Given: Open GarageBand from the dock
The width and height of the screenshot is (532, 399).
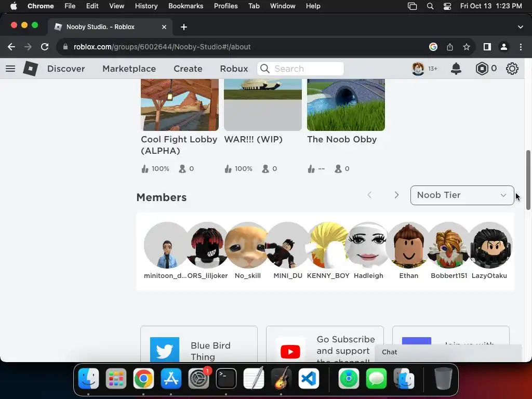Looking at the screenshot, I should (281, 378).
